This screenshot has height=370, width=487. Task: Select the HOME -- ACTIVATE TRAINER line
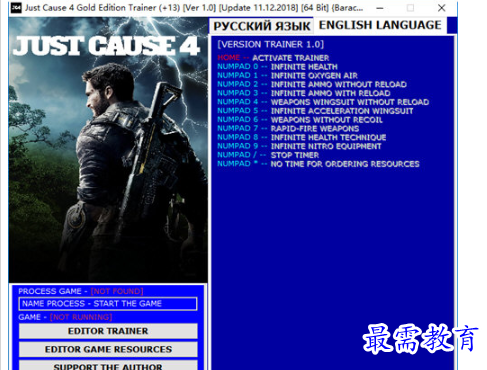(x=273, y=58)
